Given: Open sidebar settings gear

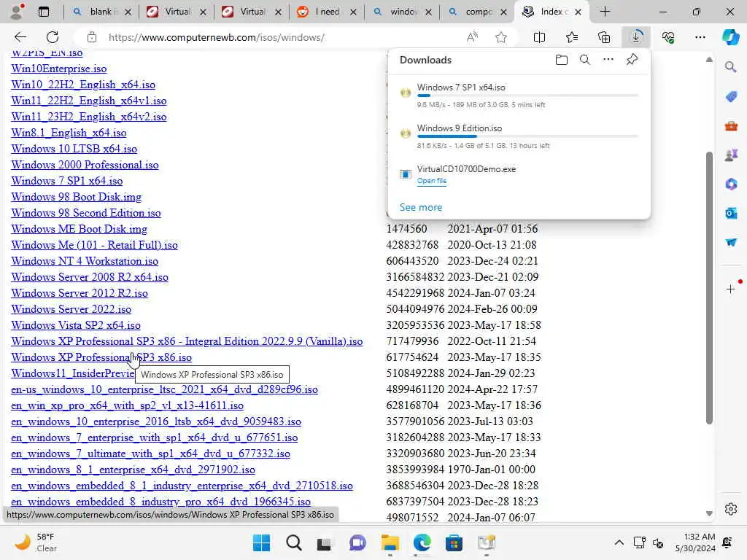Looking at the screenshot, I should [730, 509].
